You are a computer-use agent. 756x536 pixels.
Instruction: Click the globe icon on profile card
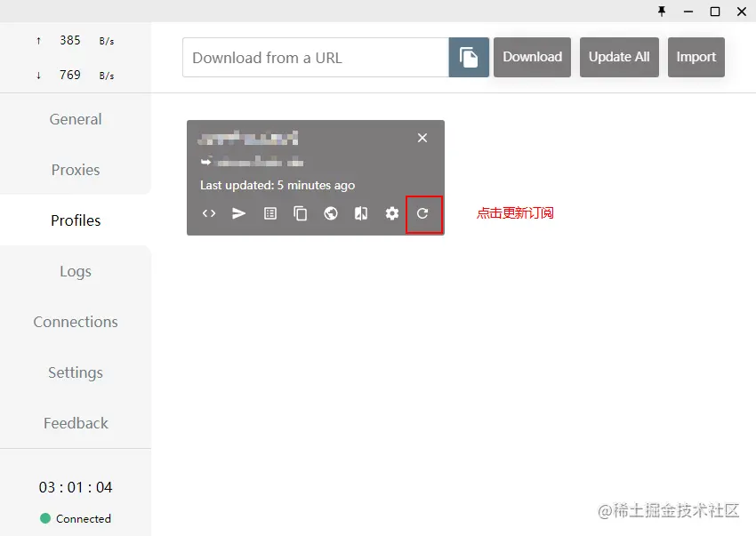pos(331,213)
